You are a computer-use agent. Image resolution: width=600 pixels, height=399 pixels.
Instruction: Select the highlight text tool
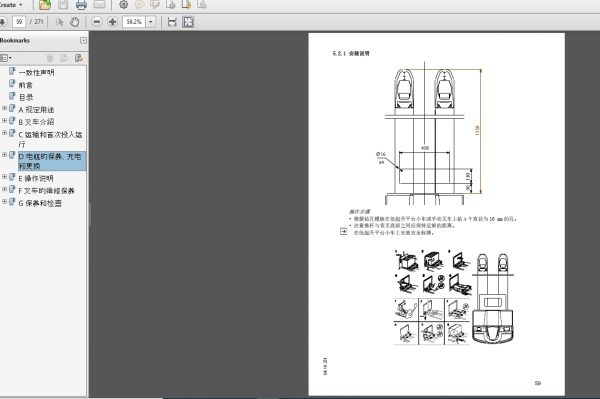click(155, 5)
